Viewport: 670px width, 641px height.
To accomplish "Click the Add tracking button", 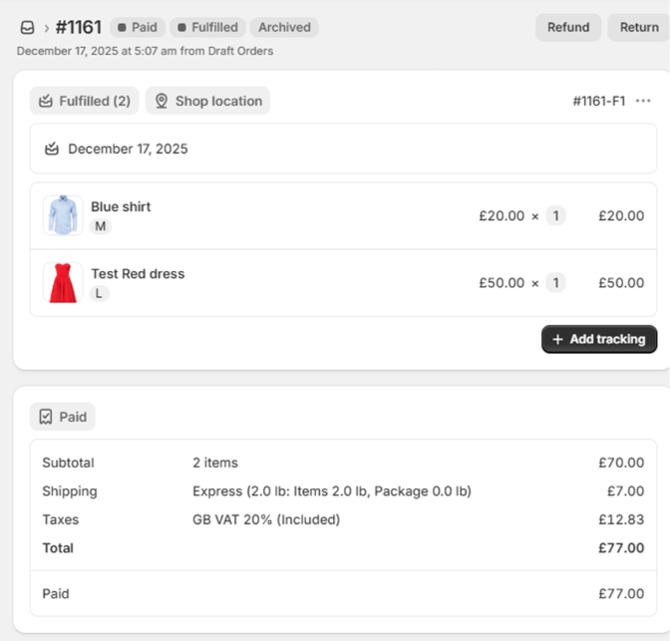I will [599, 339].
